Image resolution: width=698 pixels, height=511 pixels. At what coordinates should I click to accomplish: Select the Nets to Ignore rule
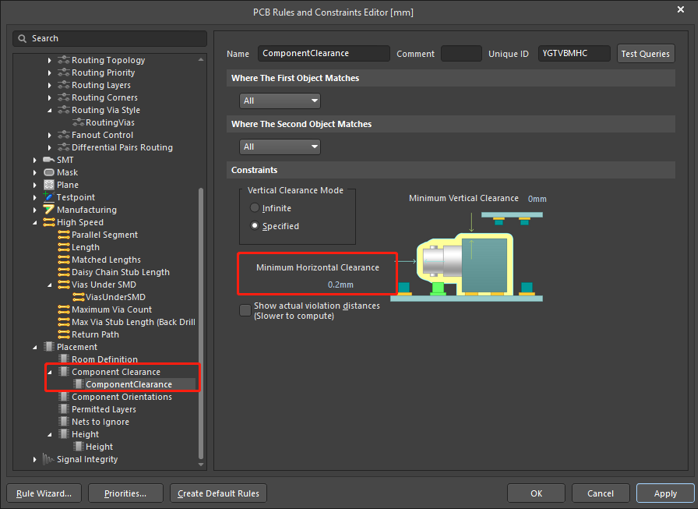coord(100,422)
